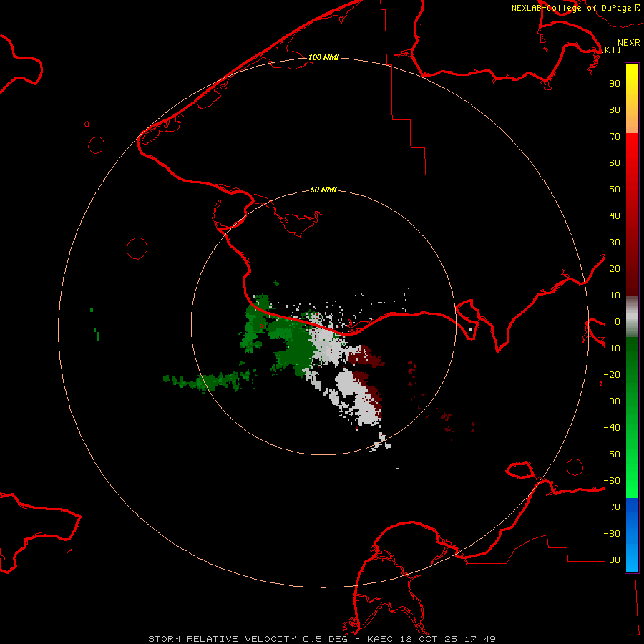The width and height of the screenshot is (644, 644).
Task: Click the -70 value on the velocity scale
Action: pos(612,507)
